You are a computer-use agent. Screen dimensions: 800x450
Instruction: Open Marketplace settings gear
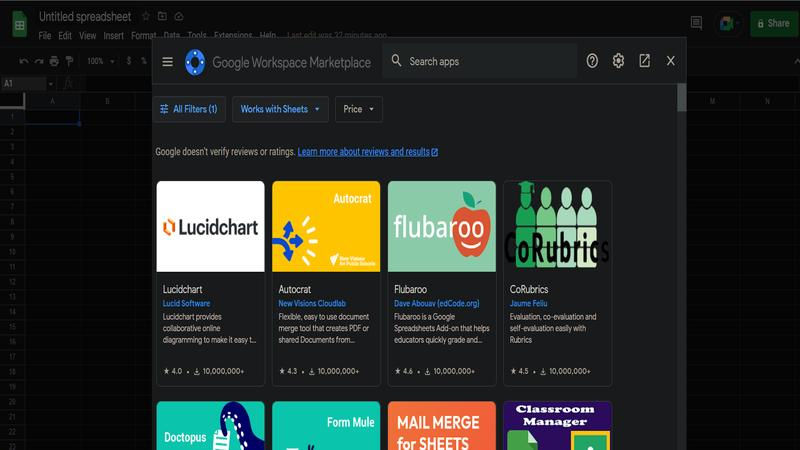click(x=618, y=61)
